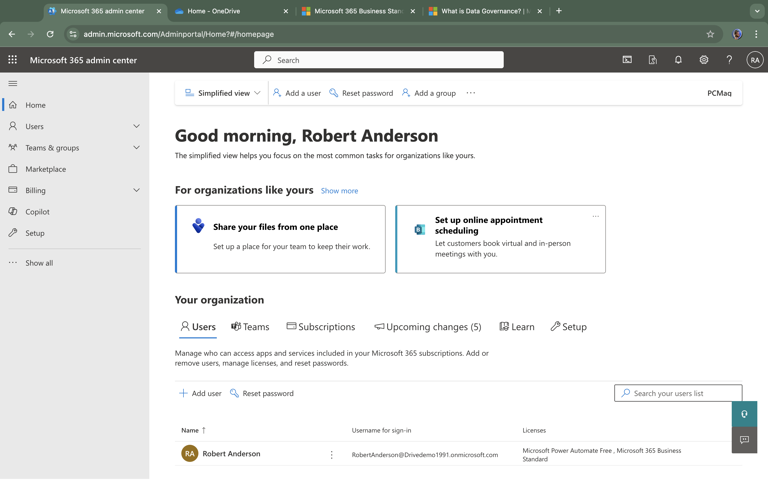Click the Search your users list field
This screenshot has width=768, height=480.
pyautogui.click(x=678, y=393)
